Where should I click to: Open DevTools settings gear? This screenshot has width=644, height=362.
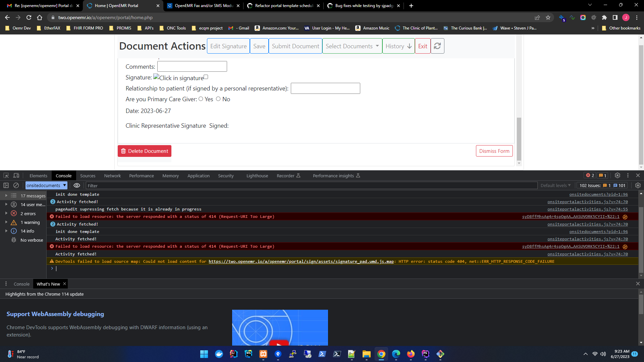coord(617,175)
